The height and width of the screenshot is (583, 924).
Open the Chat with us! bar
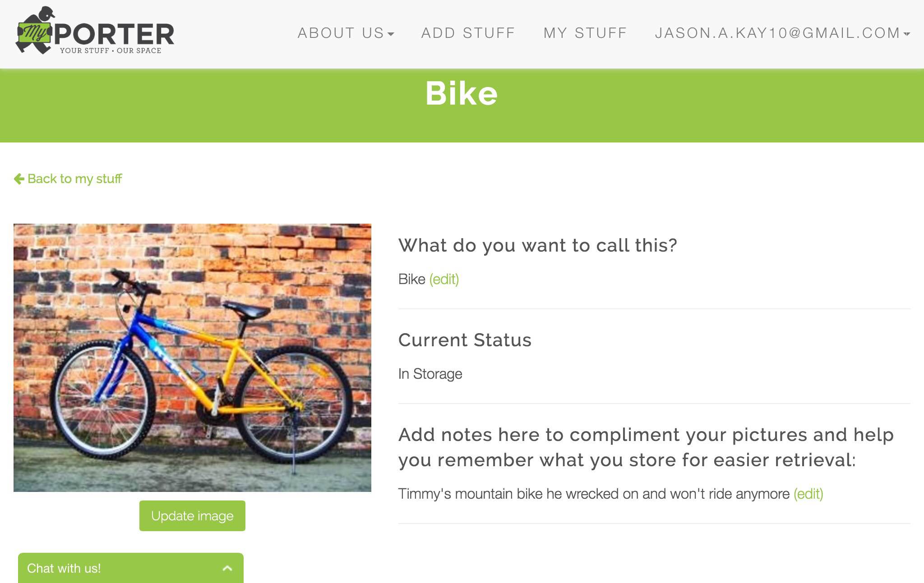pyautogui.click(x=64, y=568)
